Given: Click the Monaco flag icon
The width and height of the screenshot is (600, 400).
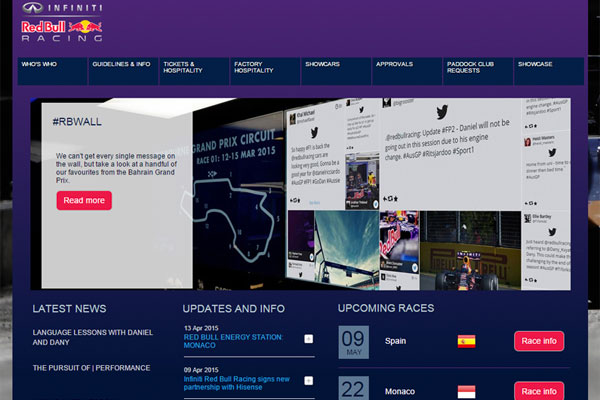Looking at the screenshot, I should [466, 392].
